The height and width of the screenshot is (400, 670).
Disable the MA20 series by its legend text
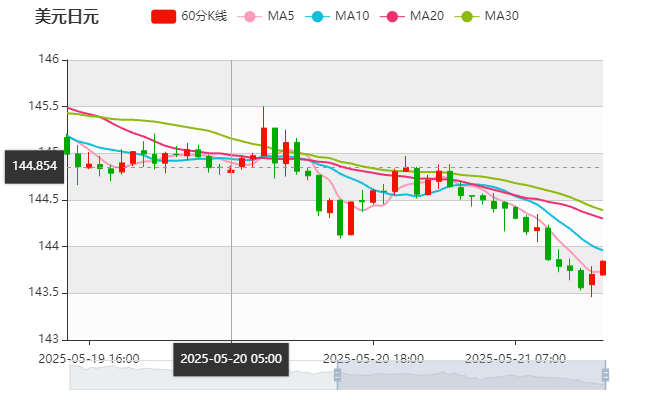click(x=427, y=17)
